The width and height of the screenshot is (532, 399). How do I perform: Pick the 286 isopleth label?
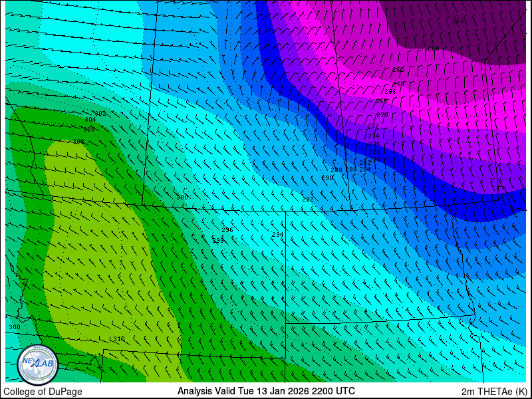pyautogui.click(x=351, y=170)
